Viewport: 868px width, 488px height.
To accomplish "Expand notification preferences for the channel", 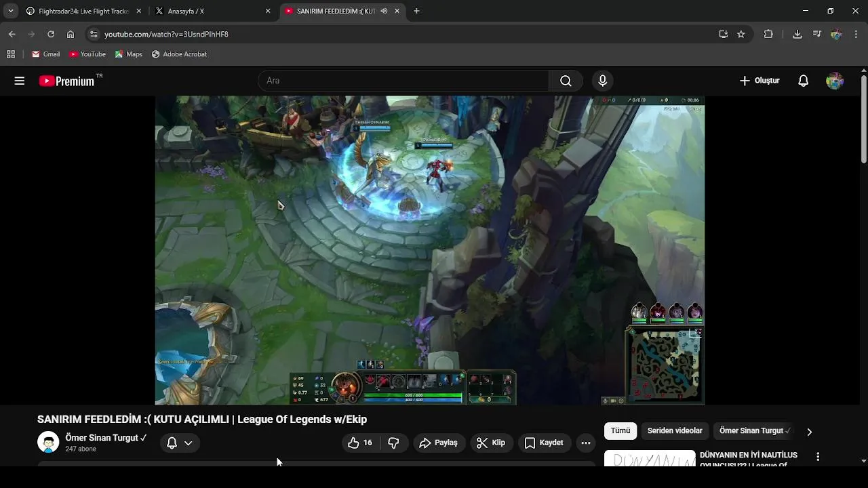I will point(180,443).
